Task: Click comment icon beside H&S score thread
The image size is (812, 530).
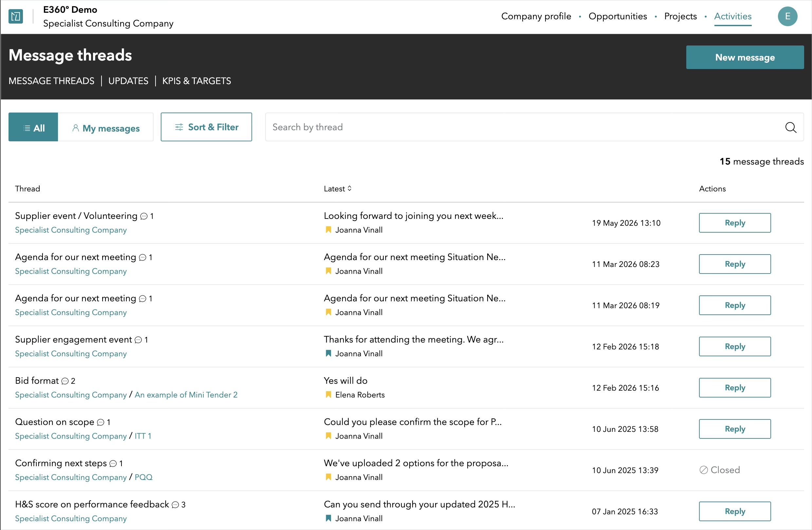Action: [x=175, y=505]
